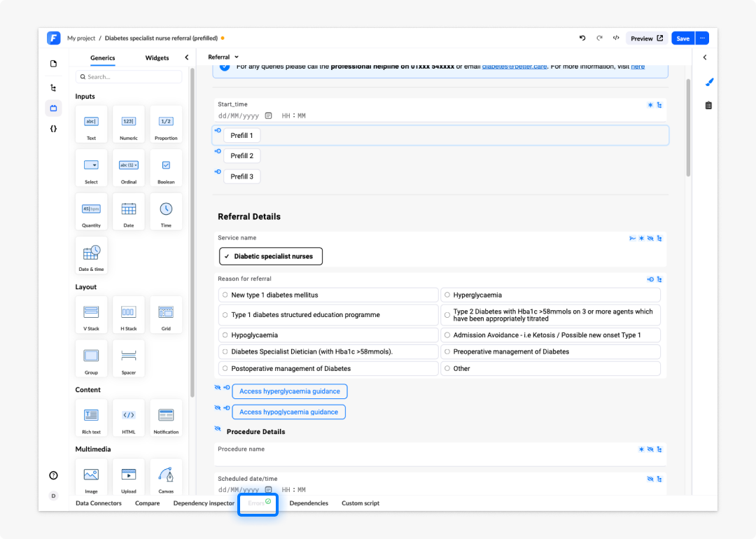Screen dimensions: 756x539
Task: Choose Postoperative management of Diabetes option
Action: pos(328,369)
